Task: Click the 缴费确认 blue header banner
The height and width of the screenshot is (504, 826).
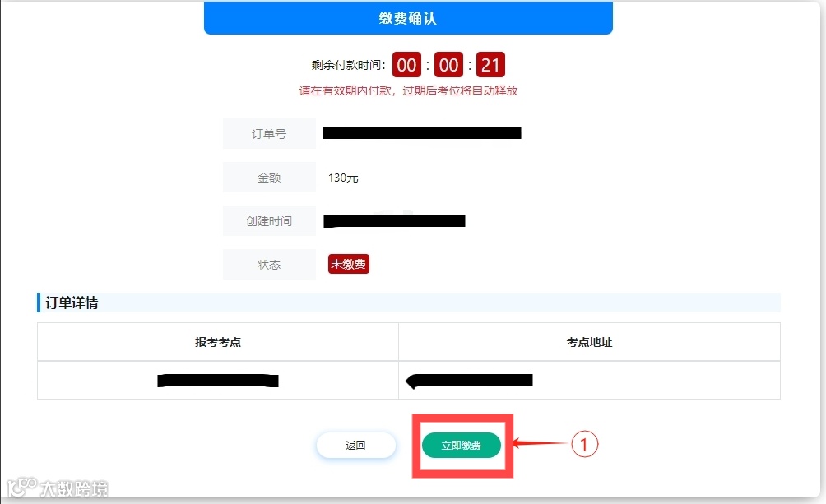Action: coord(408,18)
